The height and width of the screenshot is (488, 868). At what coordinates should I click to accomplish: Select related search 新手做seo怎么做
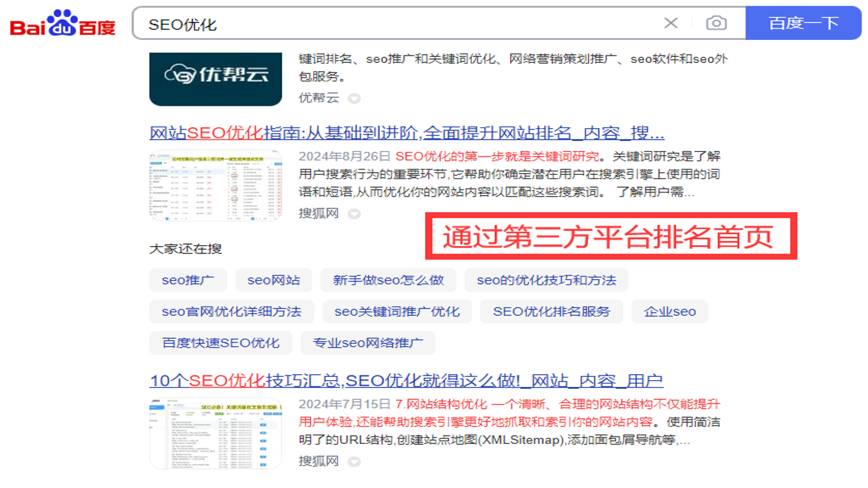389,280
